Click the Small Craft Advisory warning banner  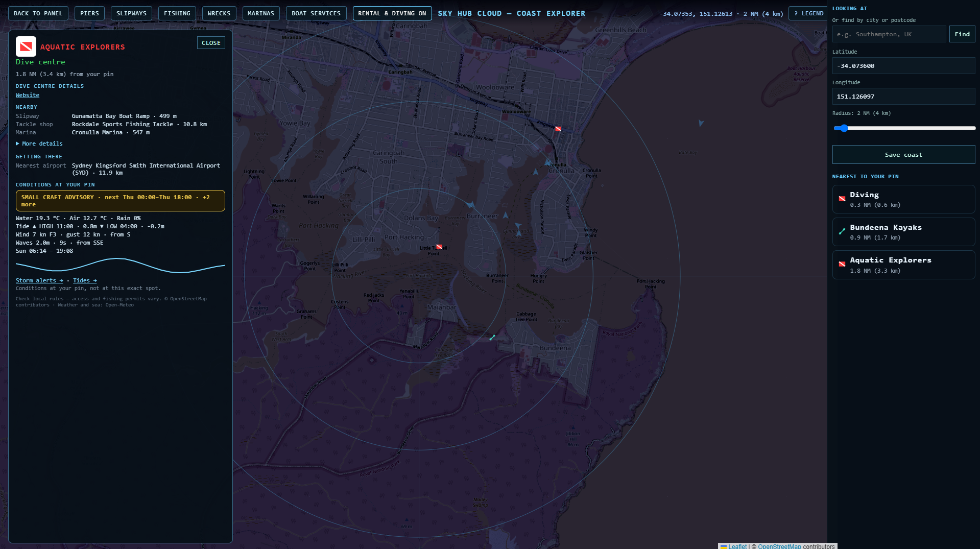(121, 201)
